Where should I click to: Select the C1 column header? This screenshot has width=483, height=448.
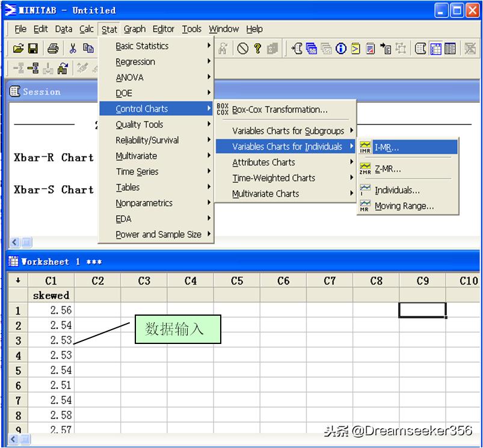(51, 281)
